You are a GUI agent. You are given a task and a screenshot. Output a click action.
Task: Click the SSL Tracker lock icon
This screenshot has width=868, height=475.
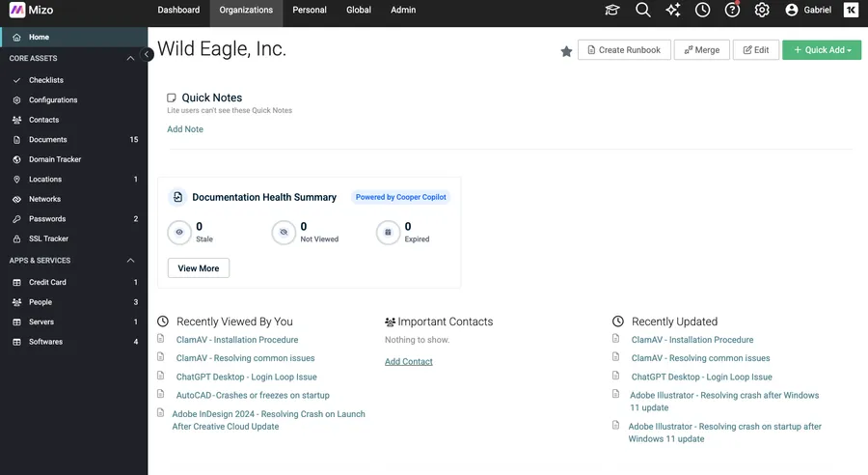[16, 238]
